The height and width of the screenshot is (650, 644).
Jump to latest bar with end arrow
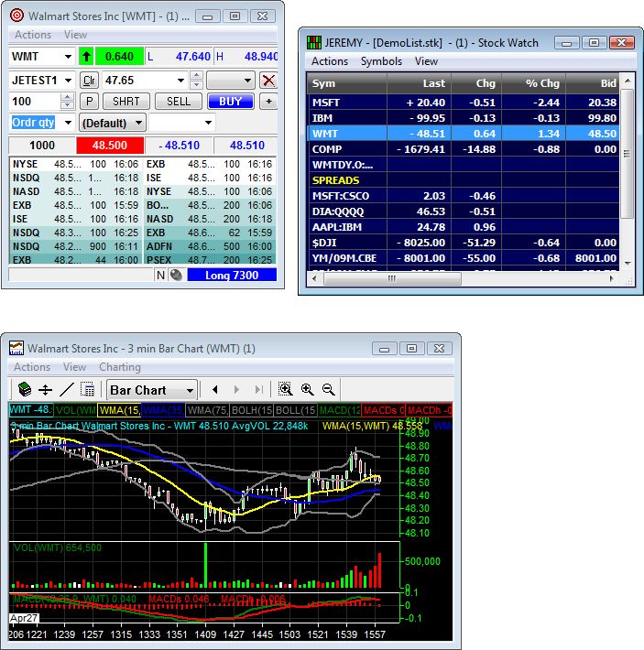(258, 389)
